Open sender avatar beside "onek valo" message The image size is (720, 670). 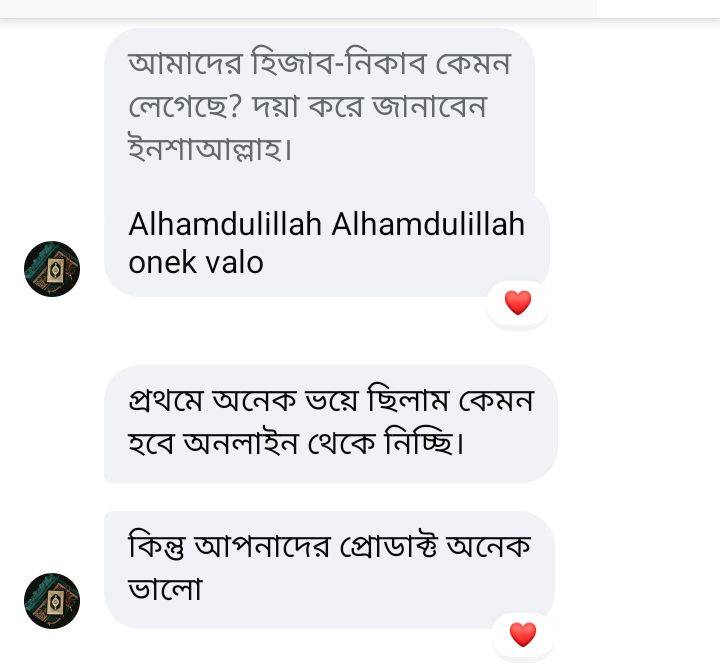(x=52, y=269)
